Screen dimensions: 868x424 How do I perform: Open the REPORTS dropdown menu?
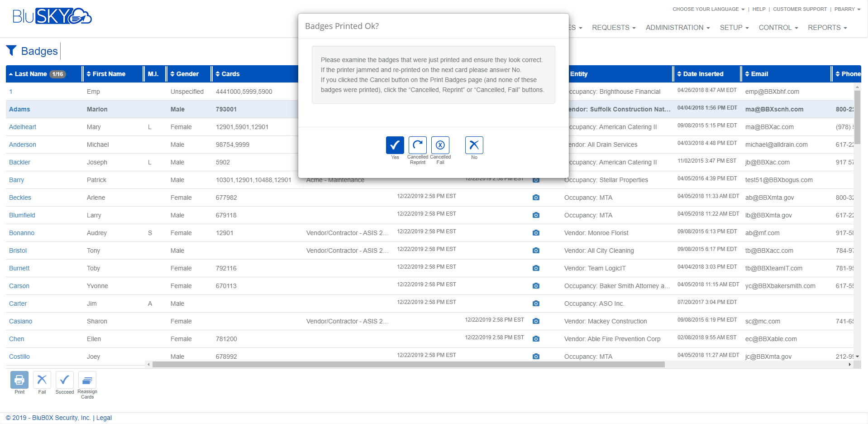(827, 27)
